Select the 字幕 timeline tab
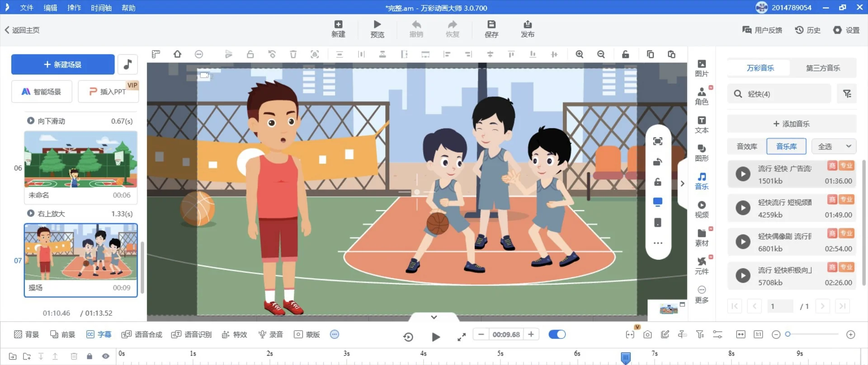The image size is (868, 365). point(99,334)
